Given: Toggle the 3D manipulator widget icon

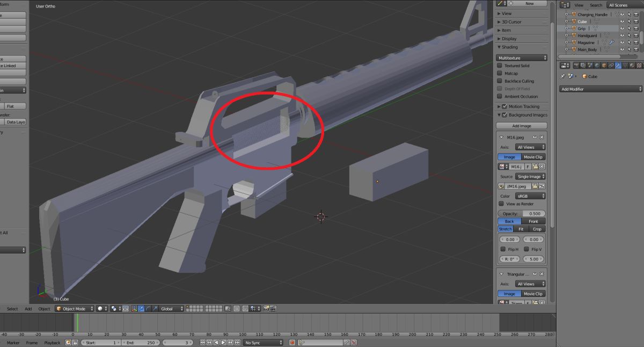Looking at the screenshot, I should coord(134,309).
